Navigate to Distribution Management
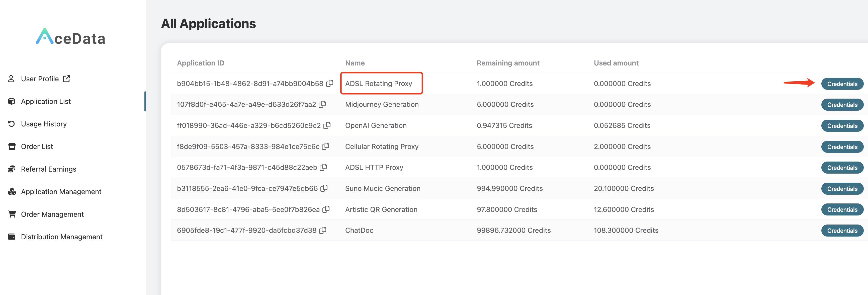Image resolution: width=868 pixels, height=295 pixels. (x=62, y=237)
